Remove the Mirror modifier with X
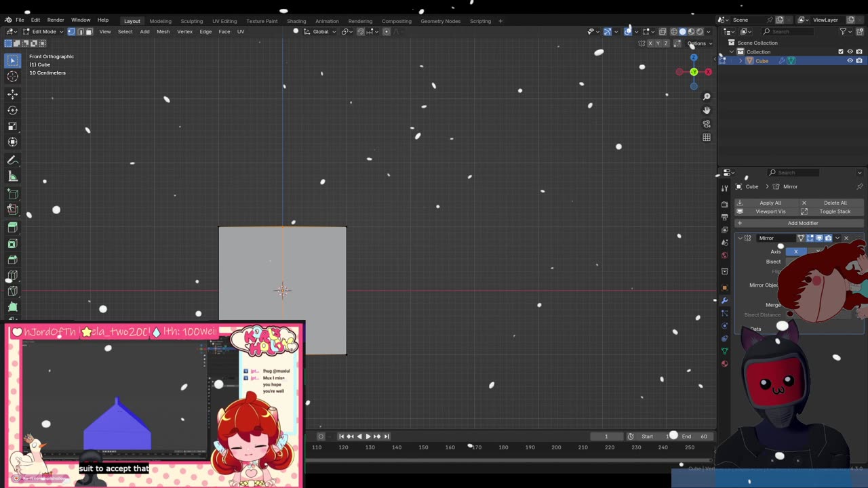Image resolution: width=868 pixels, height=488 pixels. (846, 238)
